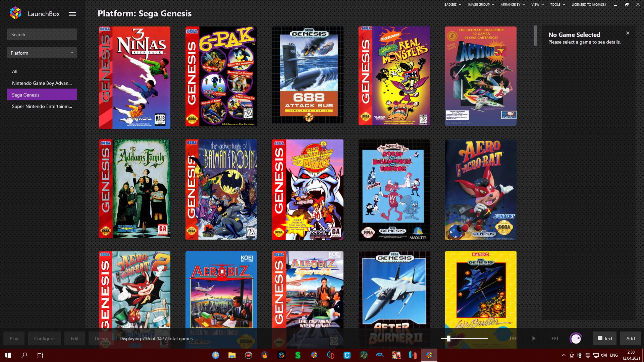Click in the Search field
The width and height of the screenshot is (644, 362).
42,35
